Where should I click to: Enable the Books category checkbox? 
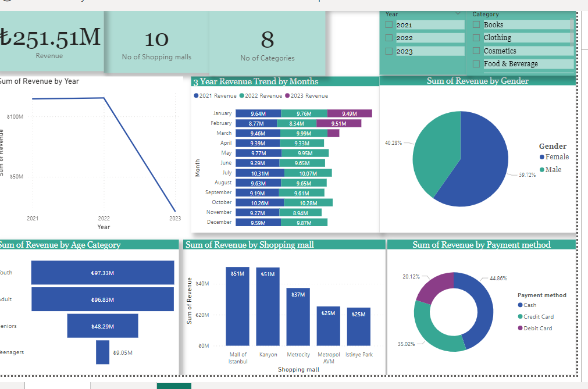[x=476, y=25]
